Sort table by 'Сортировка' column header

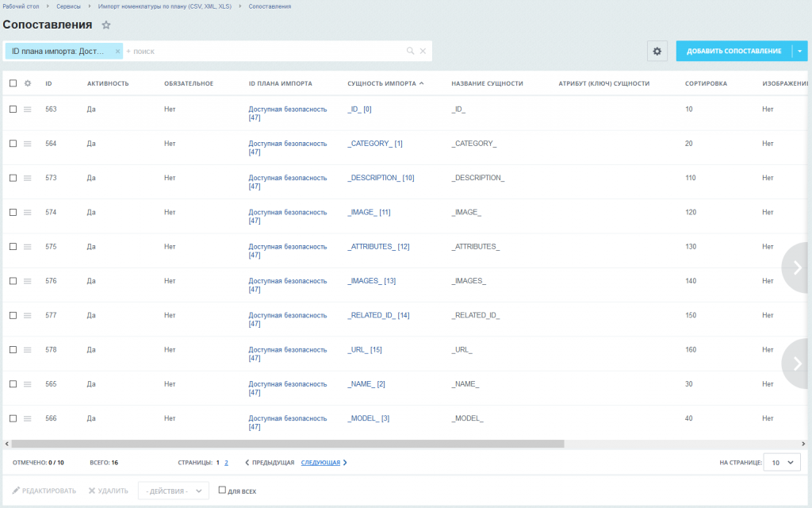tap(706, 83)
